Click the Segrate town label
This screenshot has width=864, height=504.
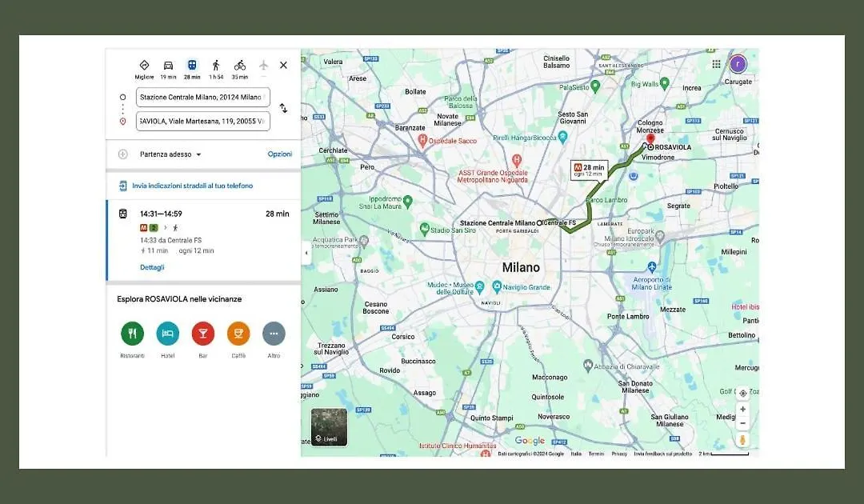(678, 206)
